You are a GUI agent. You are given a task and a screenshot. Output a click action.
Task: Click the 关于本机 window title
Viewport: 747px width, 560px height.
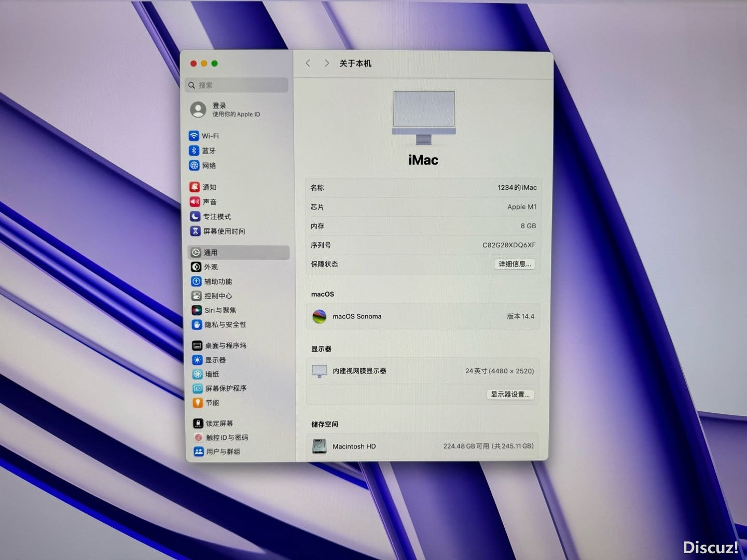tap(355, 63)
